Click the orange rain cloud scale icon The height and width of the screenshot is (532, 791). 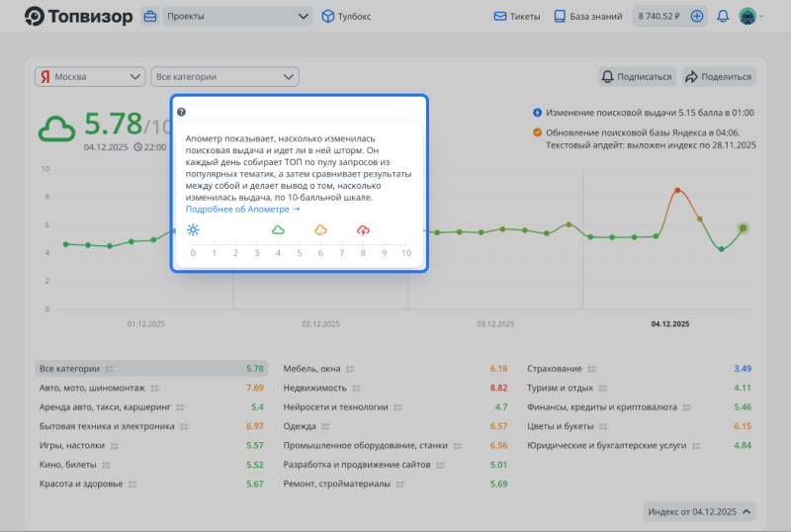click(320, 230)
